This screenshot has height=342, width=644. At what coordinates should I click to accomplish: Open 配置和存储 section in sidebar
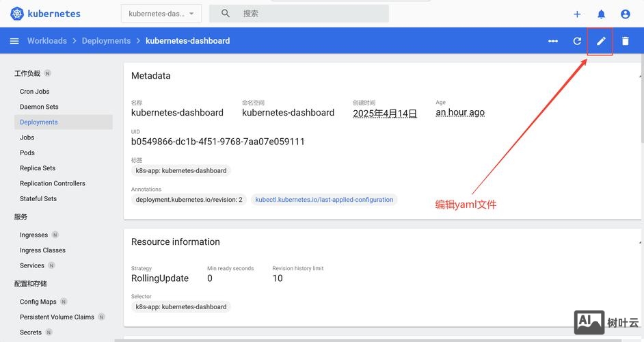(x=30, y=284)
